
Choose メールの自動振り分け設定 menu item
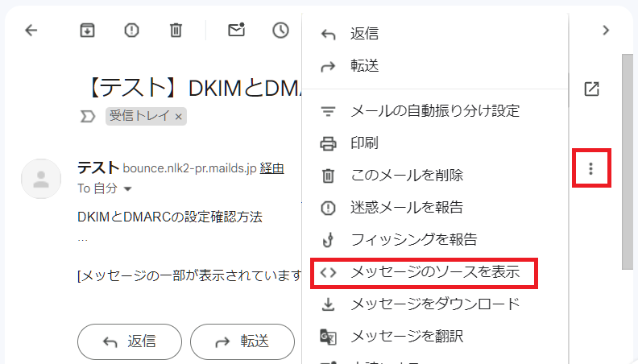[x=435, y=110]
